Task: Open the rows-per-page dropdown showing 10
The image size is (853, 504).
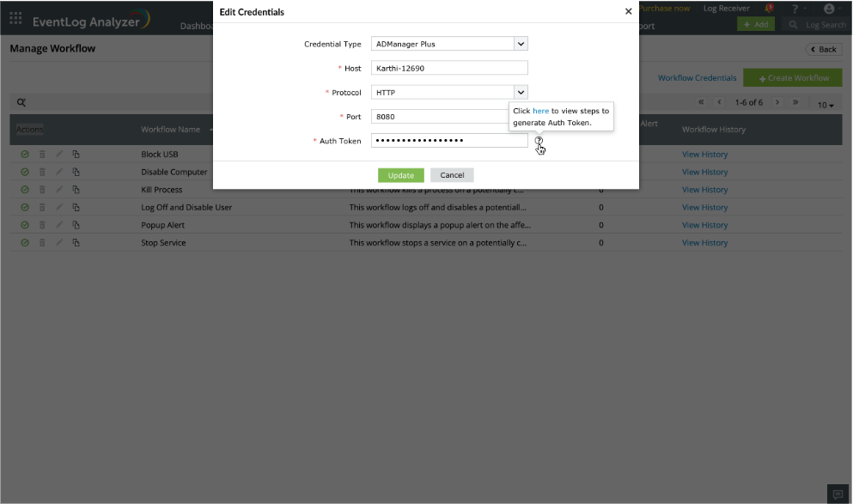Action: pyautogui.click(x=826, y=105)
